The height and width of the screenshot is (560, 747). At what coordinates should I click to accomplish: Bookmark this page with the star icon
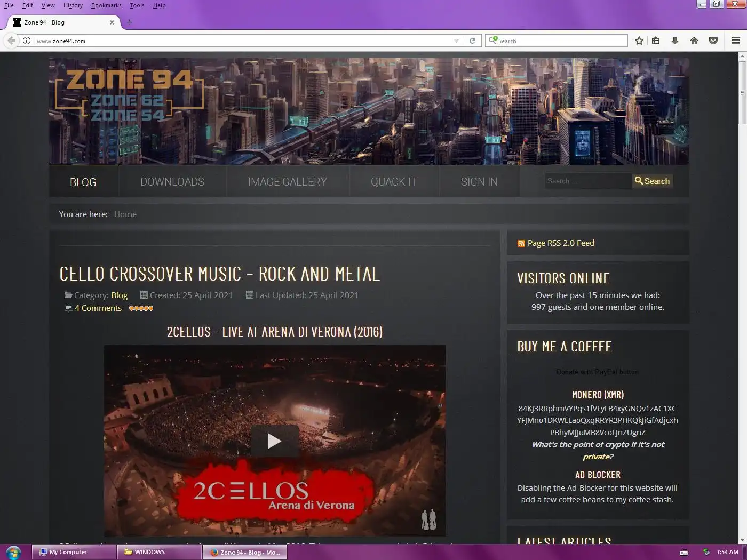(x=639, y=41)
